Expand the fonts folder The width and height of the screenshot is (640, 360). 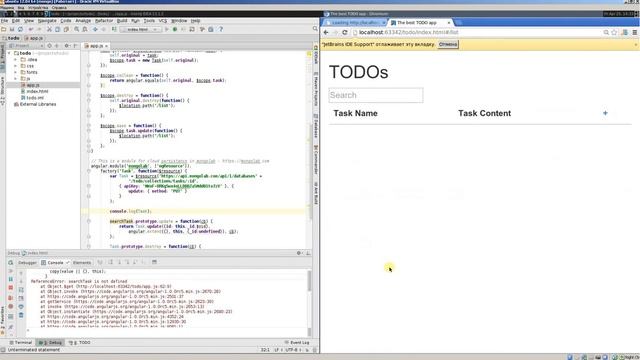(x=16, y=72)
